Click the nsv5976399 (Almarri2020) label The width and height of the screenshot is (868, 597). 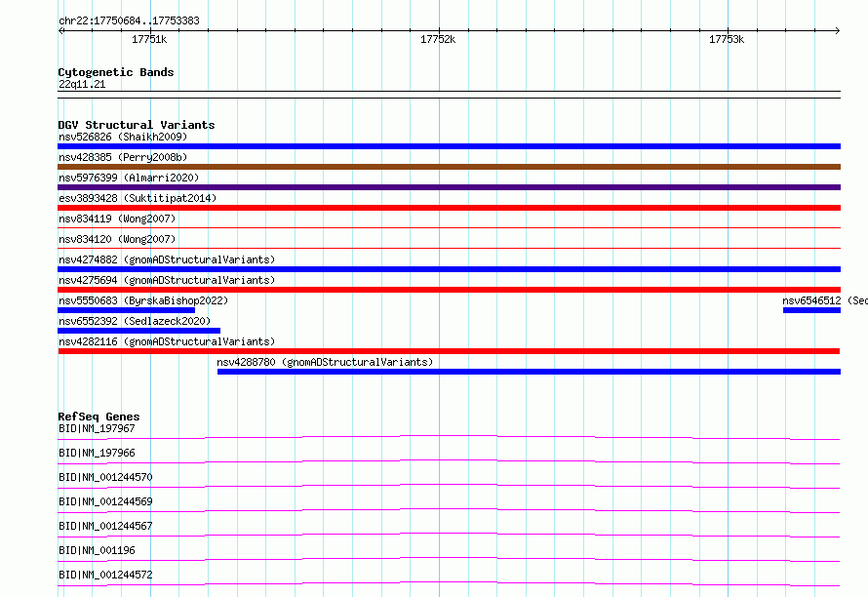(x=129, y=178)
